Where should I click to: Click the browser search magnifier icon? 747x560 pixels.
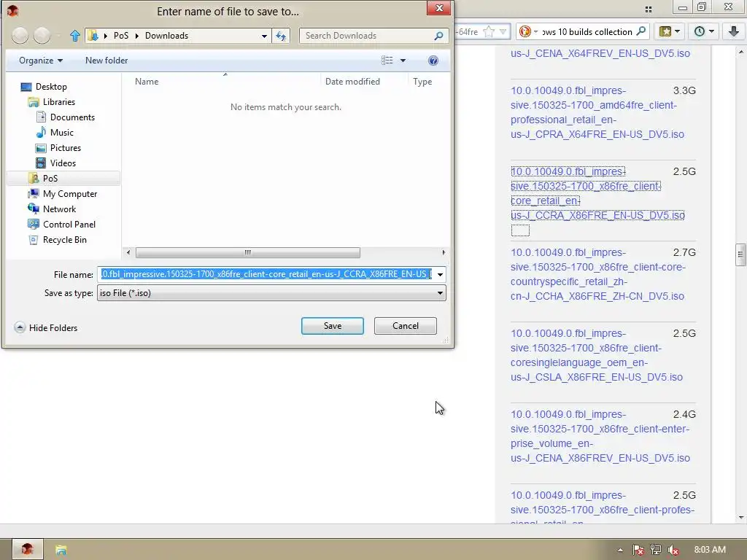pos(641,31)
